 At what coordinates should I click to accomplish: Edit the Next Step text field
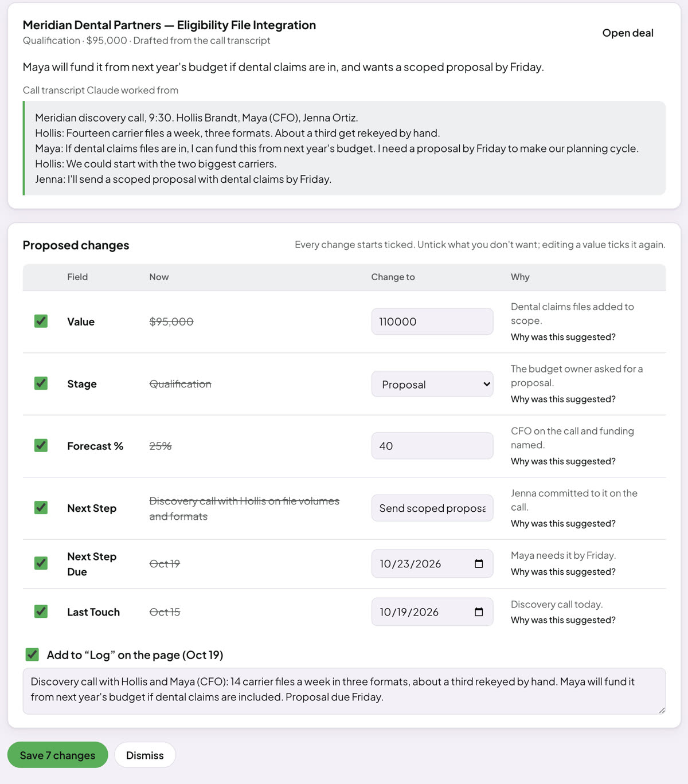(x=432, y=508)
